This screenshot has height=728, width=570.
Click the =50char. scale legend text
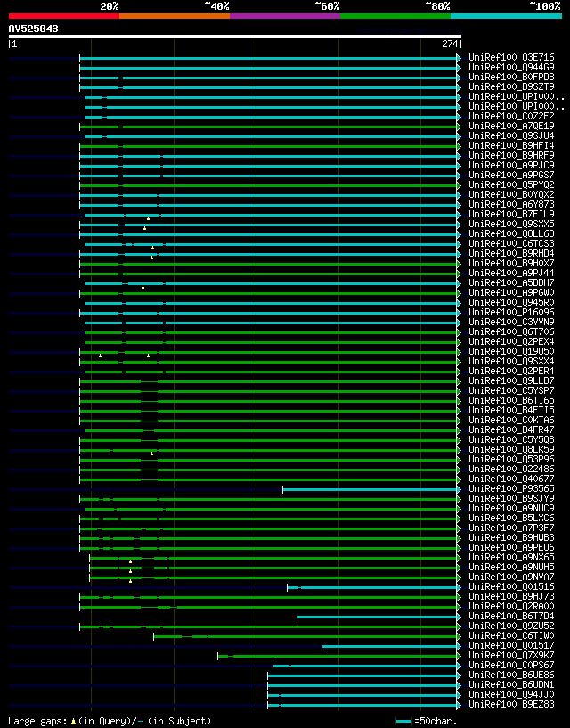(x=436, y=722)
